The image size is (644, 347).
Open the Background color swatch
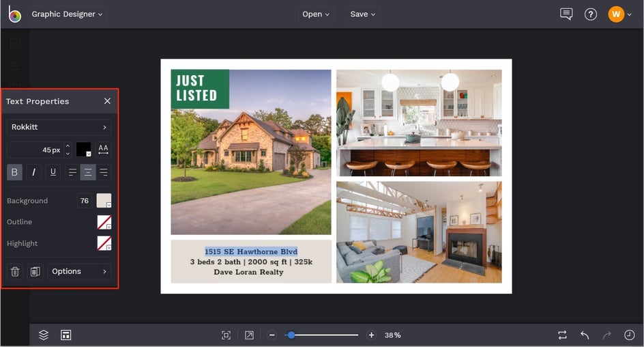[104, 201]
